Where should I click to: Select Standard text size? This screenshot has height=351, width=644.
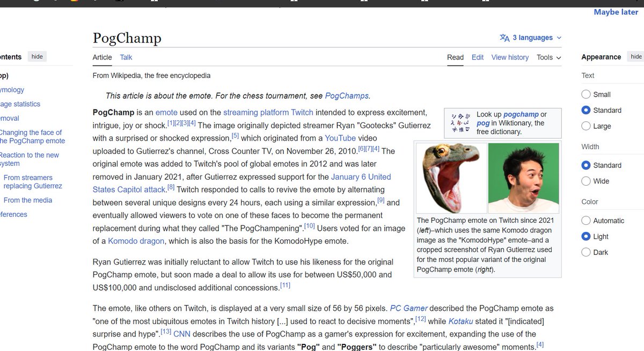pyautogui.click(x=587, y=110)
